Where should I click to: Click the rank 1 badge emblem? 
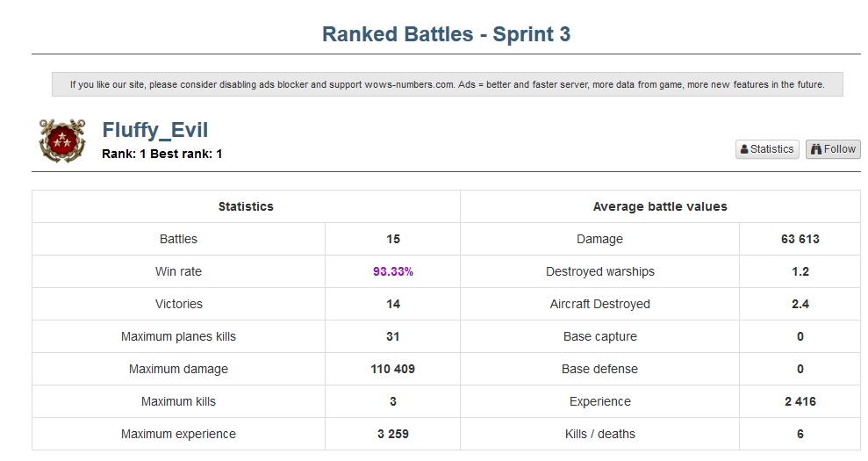click(61, 140)
